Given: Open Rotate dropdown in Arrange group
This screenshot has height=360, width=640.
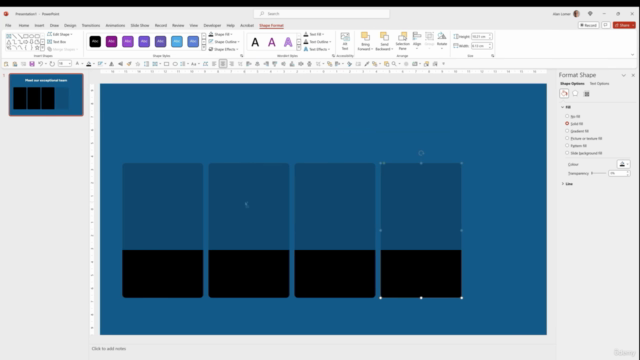Looking at the screenshot, I should 442,40.
